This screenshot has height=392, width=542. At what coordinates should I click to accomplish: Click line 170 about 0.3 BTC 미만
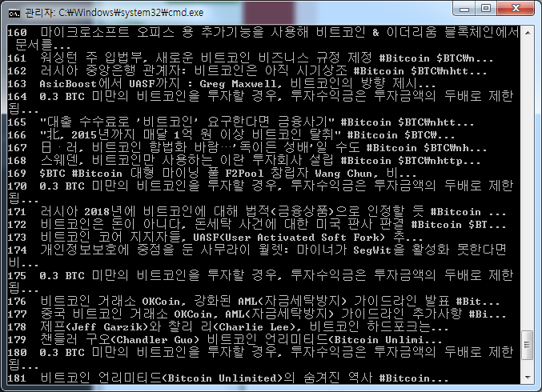[261, 192]
